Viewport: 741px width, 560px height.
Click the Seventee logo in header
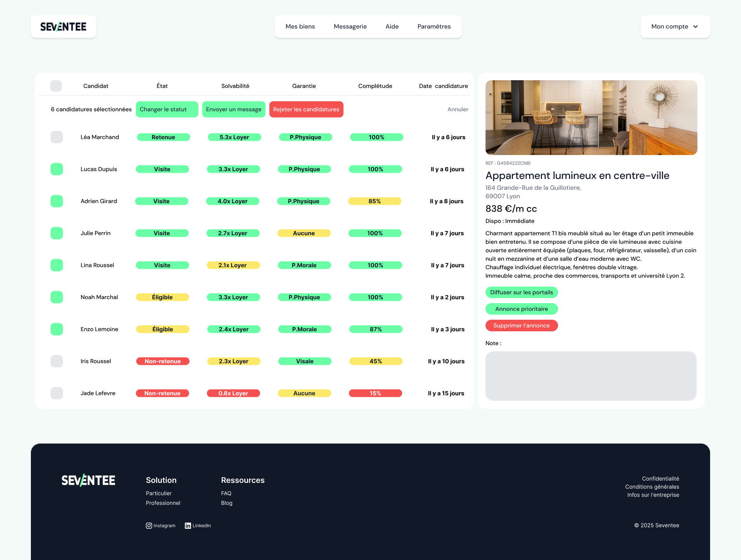[63, 27]
